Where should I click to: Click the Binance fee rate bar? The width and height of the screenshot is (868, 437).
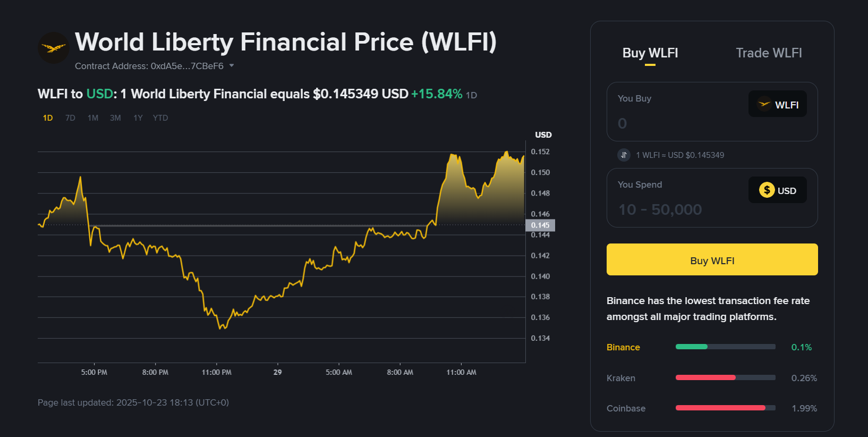click(726, 347)
